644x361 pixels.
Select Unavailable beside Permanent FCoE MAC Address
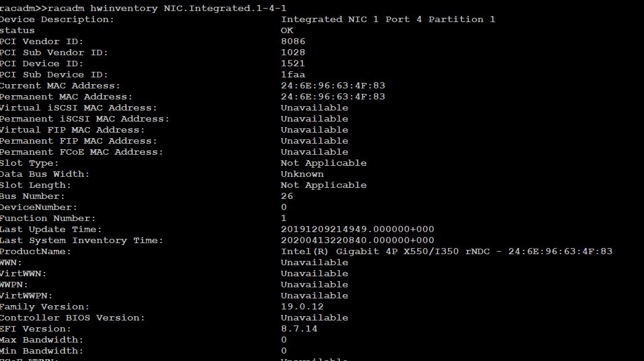pyautogui.click(x=315, y=152)
